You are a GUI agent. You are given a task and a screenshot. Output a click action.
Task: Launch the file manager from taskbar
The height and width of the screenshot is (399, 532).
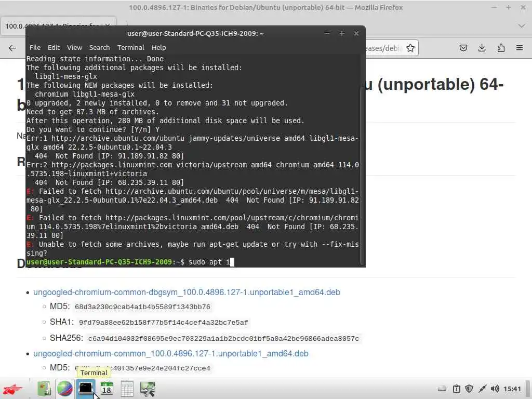(x=44, y=389)
